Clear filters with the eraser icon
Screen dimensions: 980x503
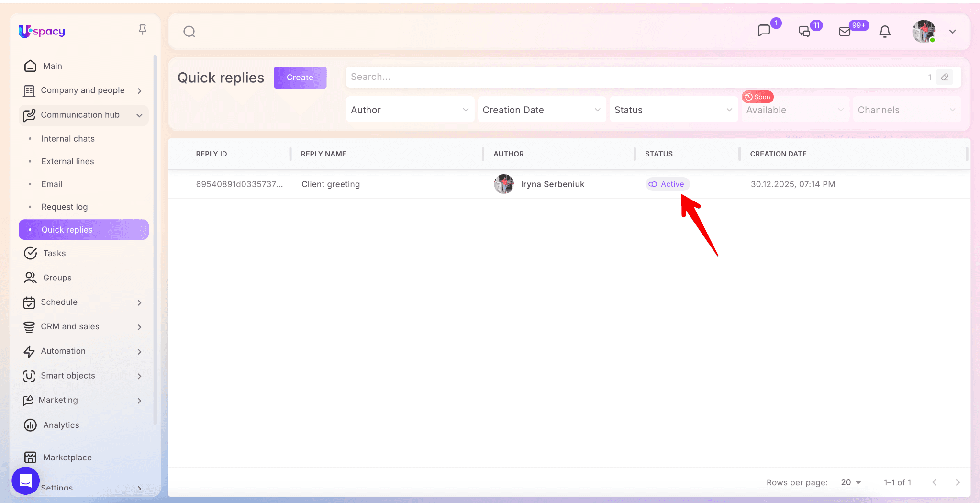coord(945,77)
